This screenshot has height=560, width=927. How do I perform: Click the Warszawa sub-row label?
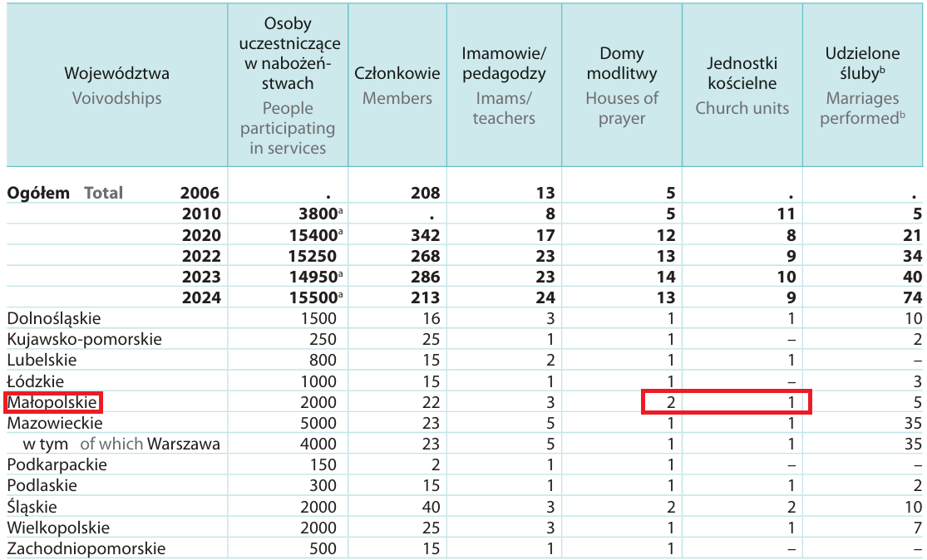pyautogui.click(x=183, y=444)
